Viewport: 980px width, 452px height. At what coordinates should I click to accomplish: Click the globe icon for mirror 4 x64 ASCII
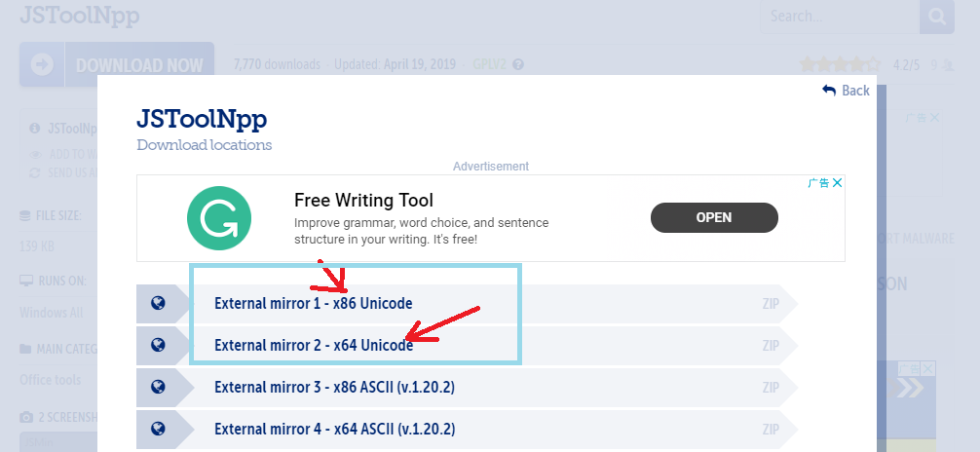pyautogui.click(x=158, y=429)
